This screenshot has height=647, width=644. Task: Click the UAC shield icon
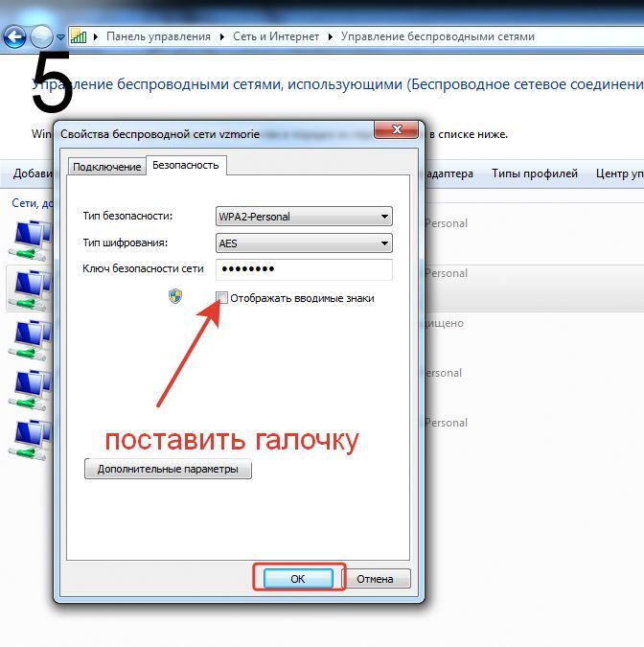point(175,296)
